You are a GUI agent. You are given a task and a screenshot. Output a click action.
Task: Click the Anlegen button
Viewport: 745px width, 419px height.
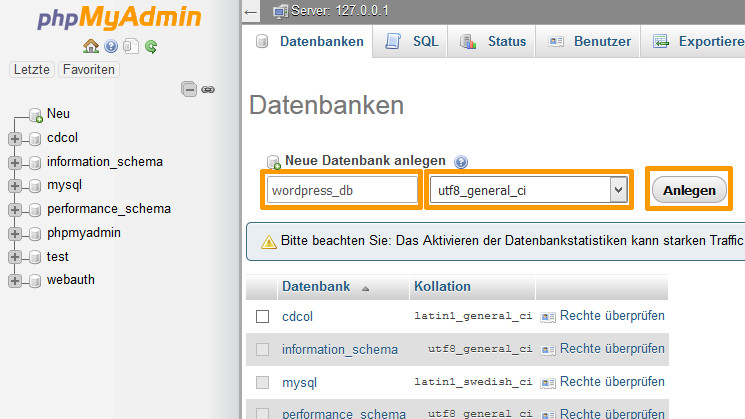[689, 190]
